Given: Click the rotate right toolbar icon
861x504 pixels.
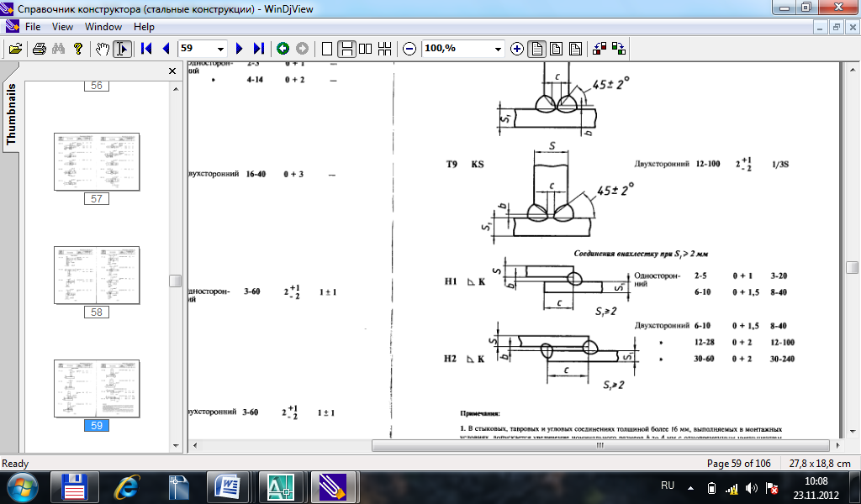Looking at the screenshot, I should pyautogui.click(x=619, y=49).
